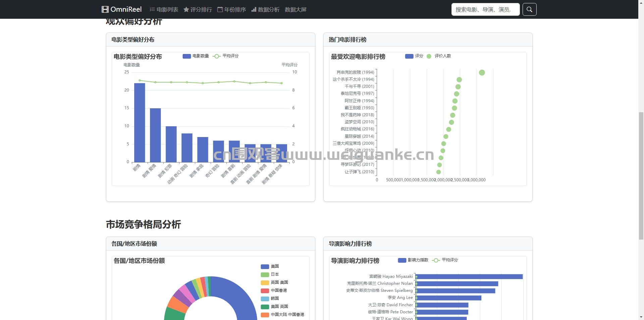
Task: Open the 数据大屏 navigation item
Action: pyautogui.click(x=296, y=9)
